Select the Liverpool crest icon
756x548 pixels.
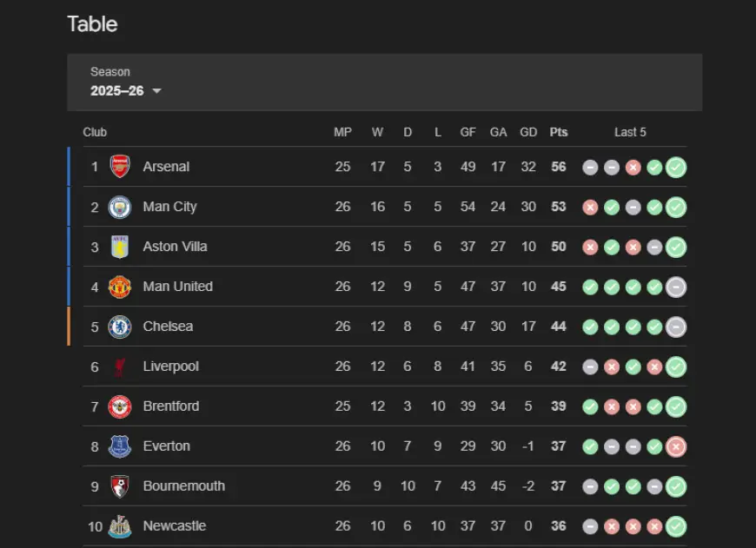(x=119, y=366)
